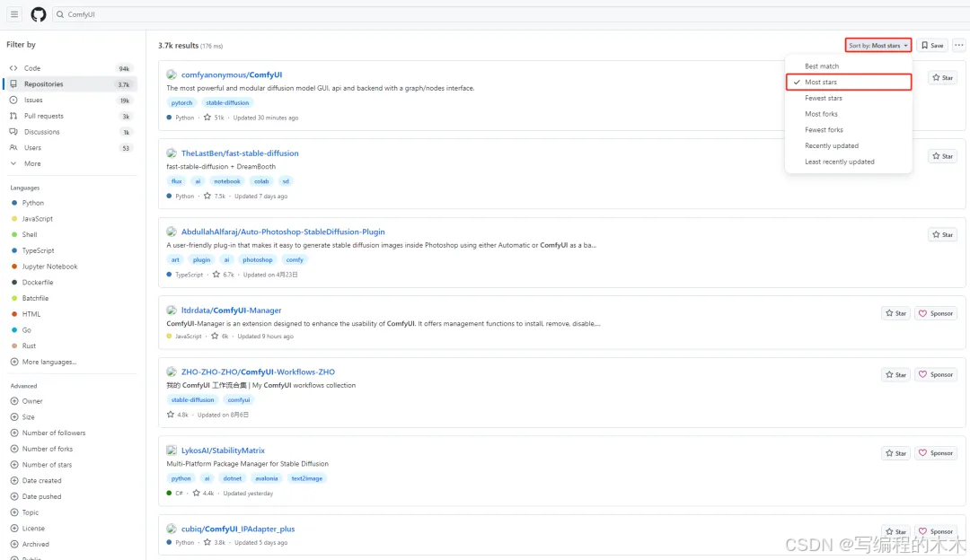This screenshot has width=970, height=560.
Task: Star the comfyanonymous/ComfyUI repository
Action: click(943, 78)
